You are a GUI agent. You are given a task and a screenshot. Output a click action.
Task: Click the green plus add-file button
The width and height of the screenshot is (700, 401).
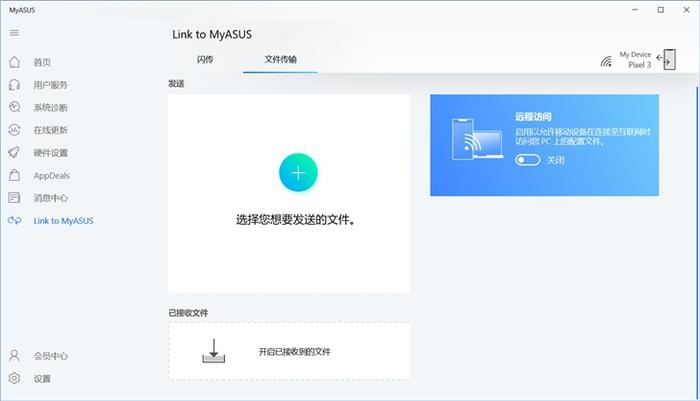[x=298, y=172]
